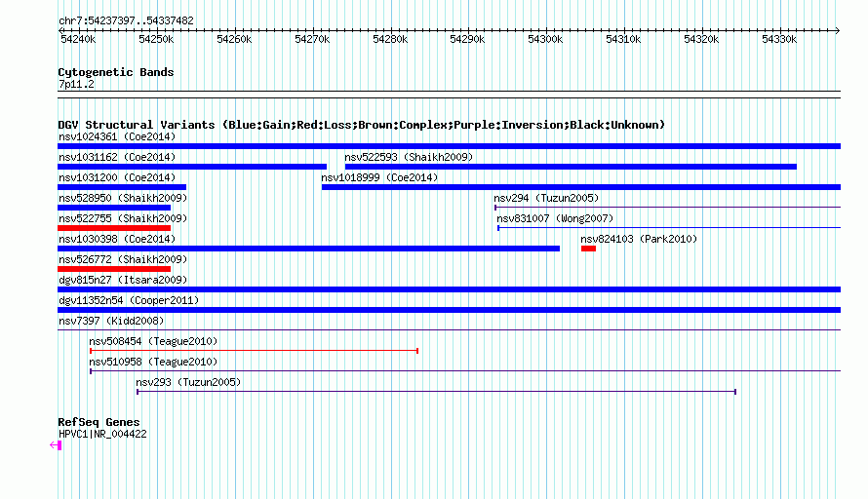Image resolution: width=868 pixels, height=499 pixels.
Task: Select the dgv11352n54 (Cooper2011) label
Action: [x=129, y=300]
